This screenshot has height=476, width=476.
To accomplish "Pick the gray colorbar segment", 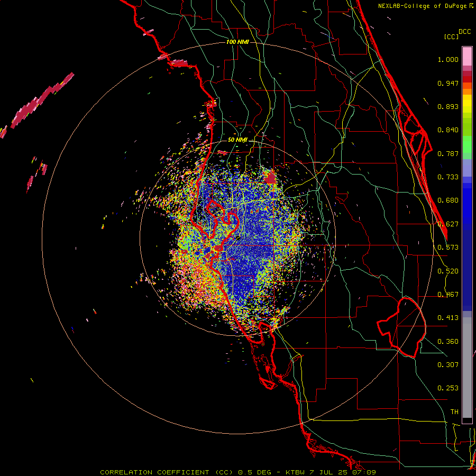I will pos(467,368).
